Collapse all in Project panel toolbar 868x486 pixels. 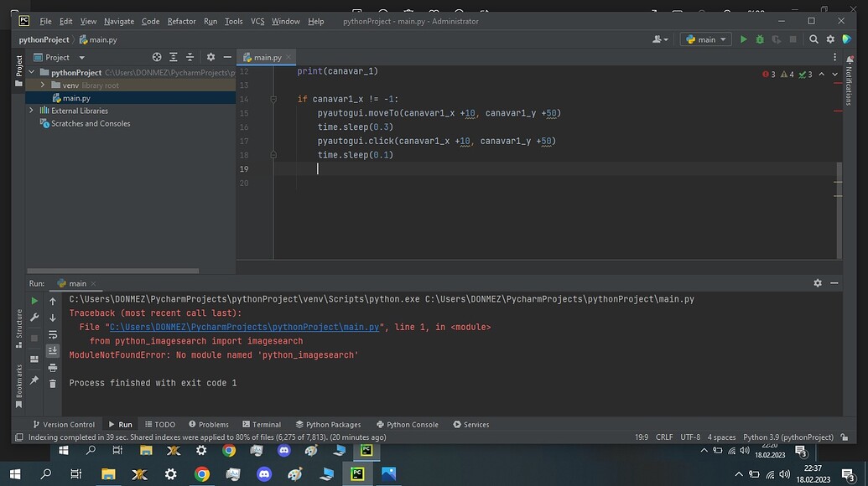[190, 57]
